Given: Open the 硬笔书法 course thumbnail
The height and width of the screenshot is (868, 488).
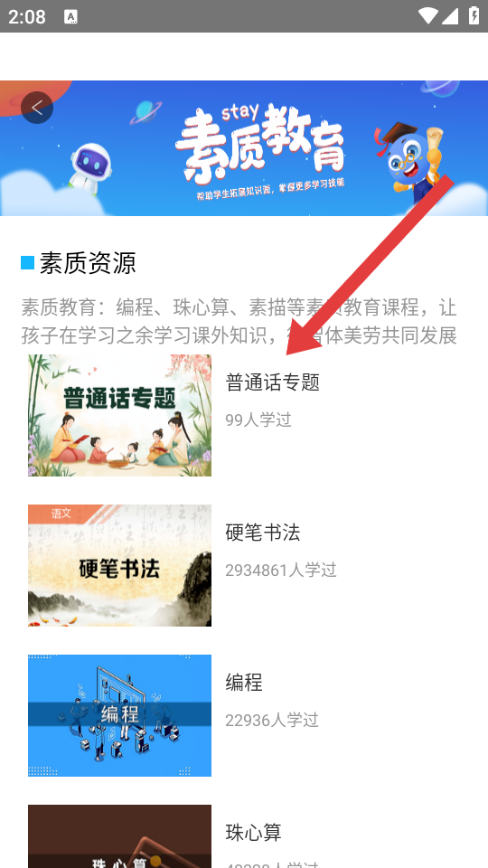Looking at the screenshot, I should click(119, 565).
